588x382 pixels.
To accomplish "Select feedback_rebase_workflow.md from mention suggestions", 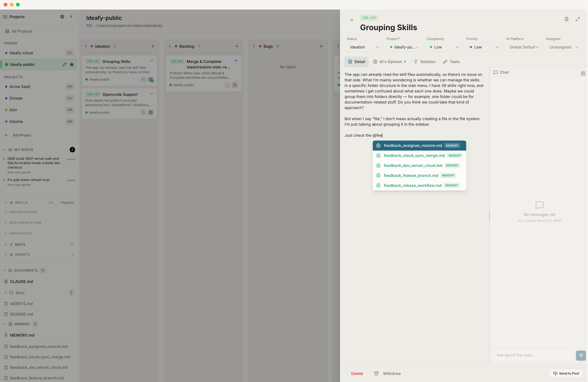I will pyautogui.click(x=419, y=185).
